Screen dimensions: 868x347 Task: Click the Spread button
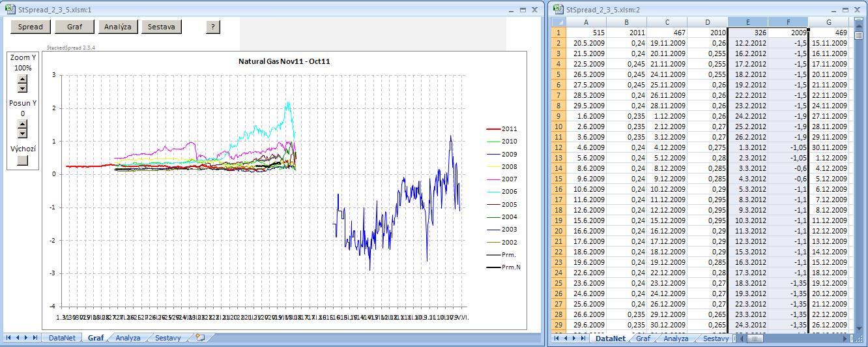click(31, 27)
